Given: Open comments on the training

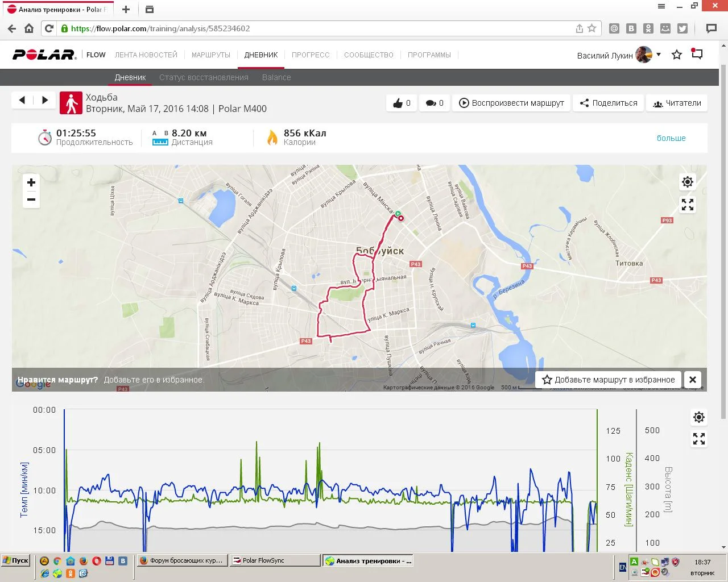Looking at the screenshot, I should point(435,103).
